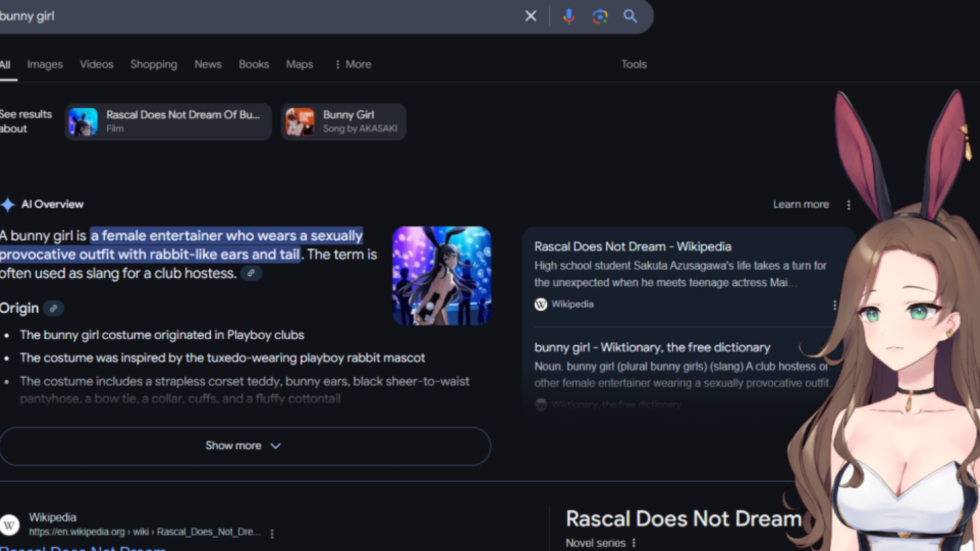This screenshot has width=980, height=551.
Task: Open the kebab menu on the Rascal Wikipedia card
Action: pos(835,305)
